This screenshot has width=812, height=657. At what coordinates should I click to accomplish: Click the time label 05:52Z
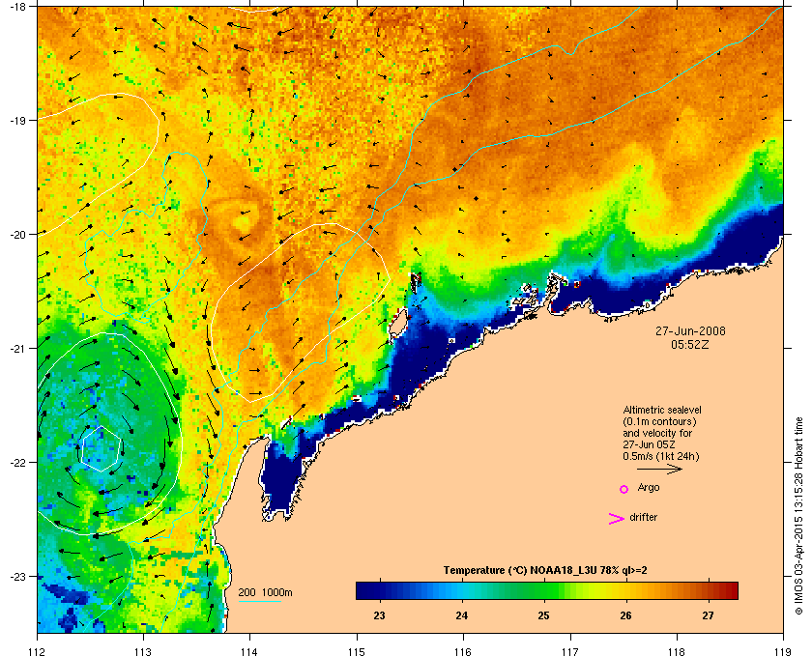click(x=690, y=344)
